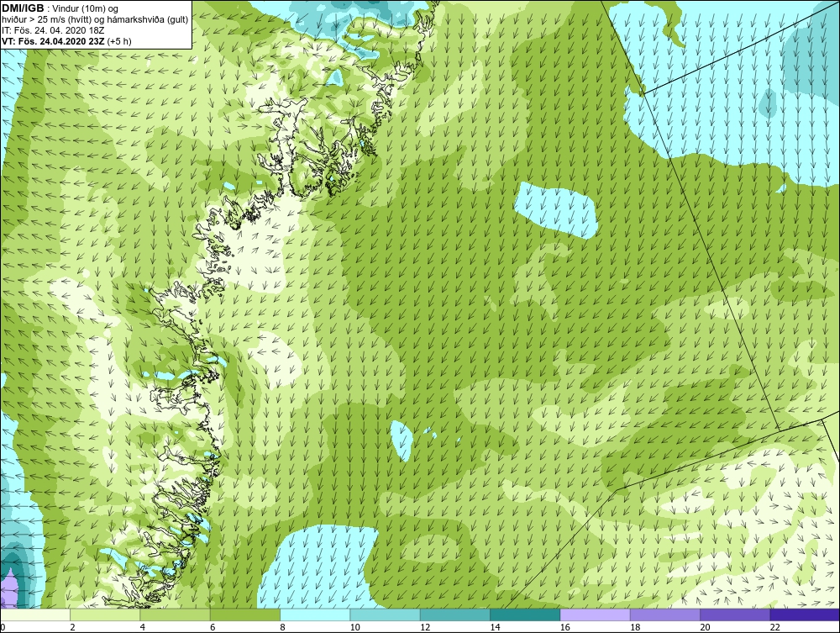Click the 2–4 m/s light green legend swatch

tap(105, 615)
